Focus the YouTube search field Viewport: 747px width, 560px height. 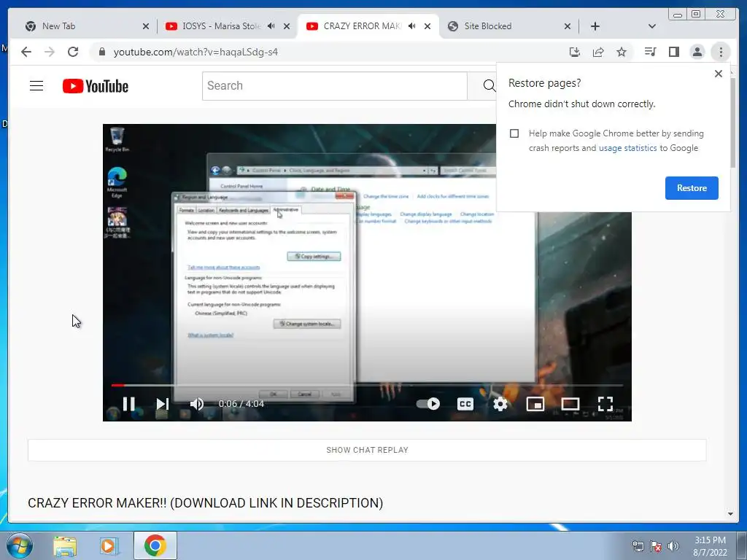coord(334,86)
